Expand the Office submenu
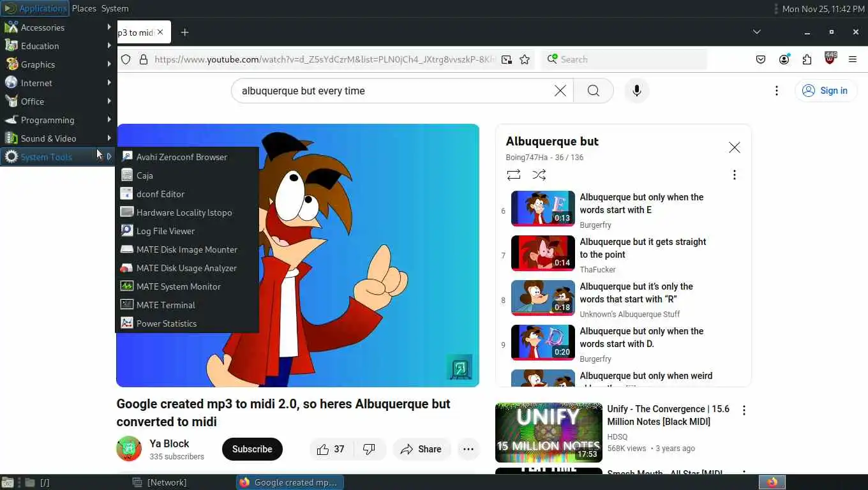Image resolution: width=868 pixels, height=490 pixels. point(58,101)
